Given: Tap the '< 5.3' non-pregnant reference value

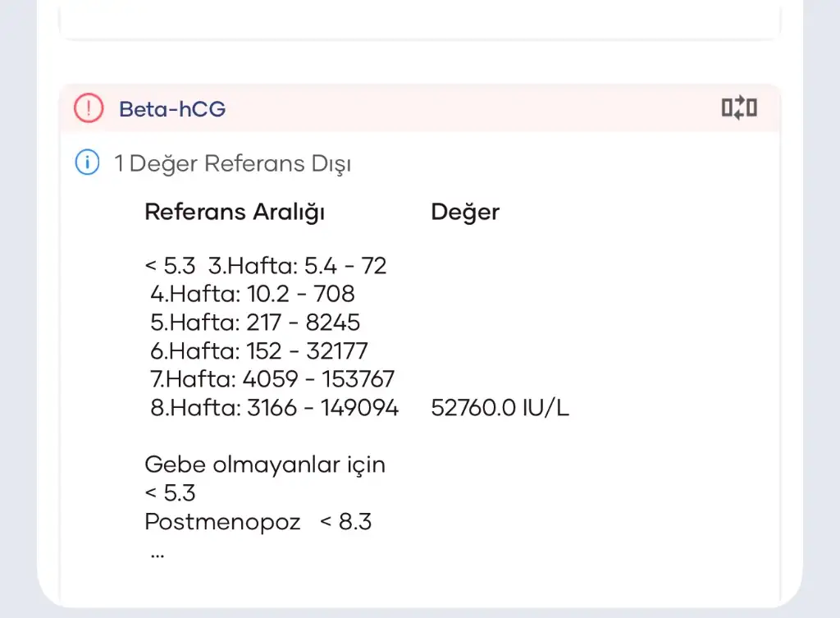Looking at the screenshot, I should [x=170, y=493].
